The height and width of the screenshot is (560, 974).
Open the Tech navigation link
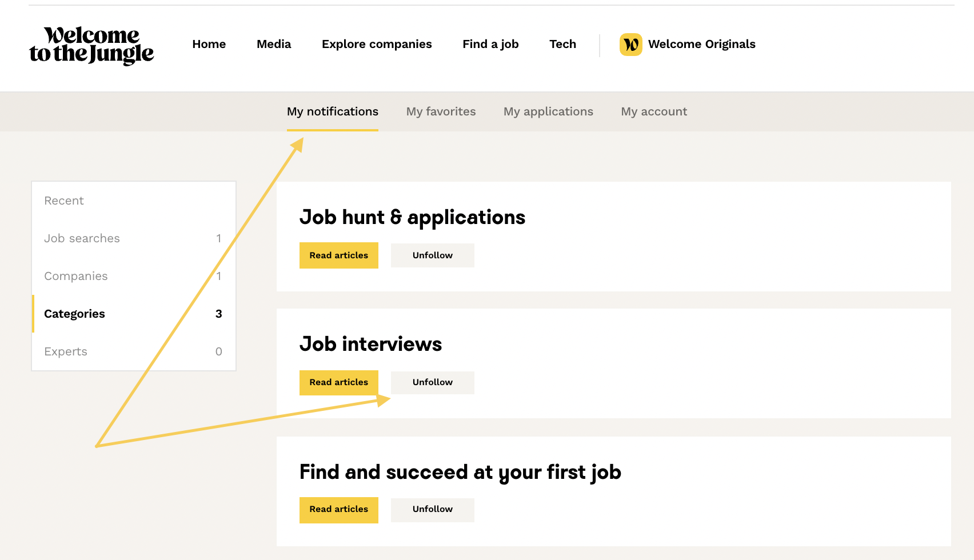[562, 44]
